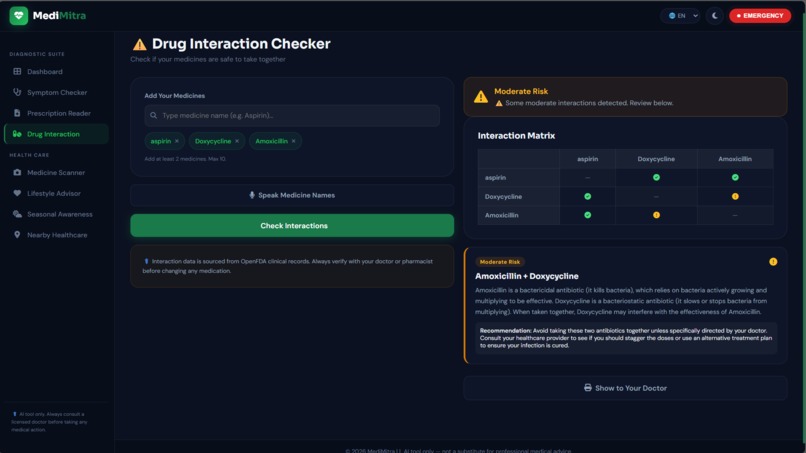Click the red EMERGENCY button
This screenshot has height=453, width=806.
[x=760, y=16]
